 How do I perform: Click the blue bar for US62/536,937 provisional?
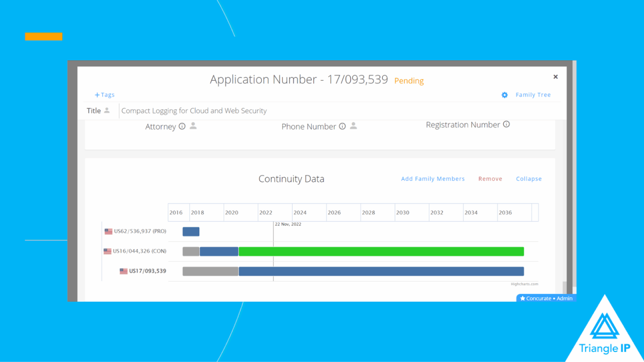(191, 232)
